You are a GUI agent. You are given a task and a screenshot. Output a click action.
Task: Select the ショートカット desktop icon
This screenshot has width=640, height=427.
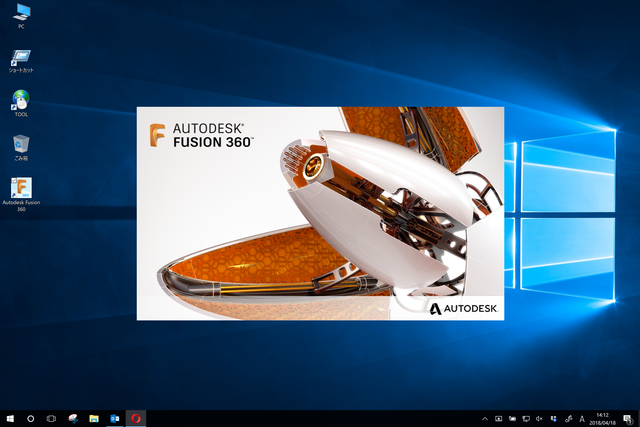(21, 61)
